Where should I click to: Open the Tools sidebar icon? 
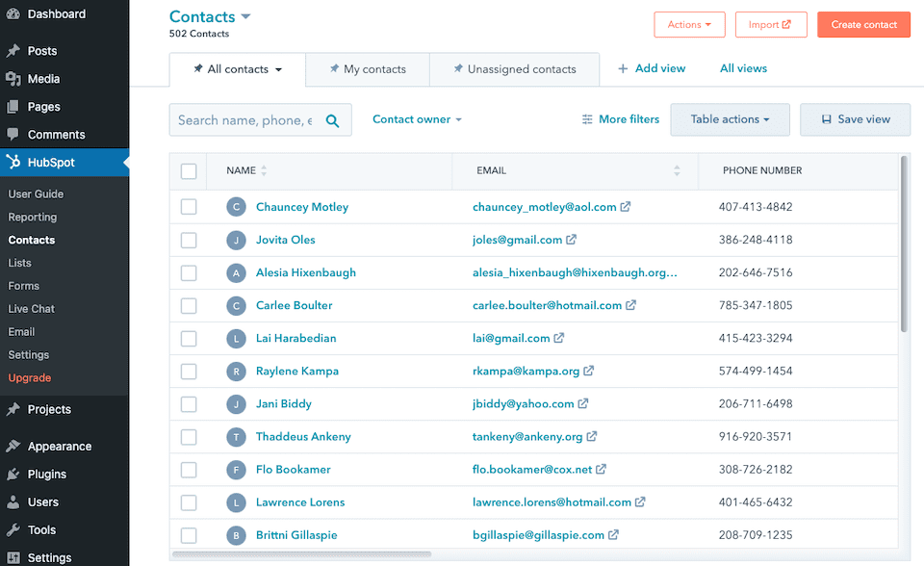click(x=13, y=529)
